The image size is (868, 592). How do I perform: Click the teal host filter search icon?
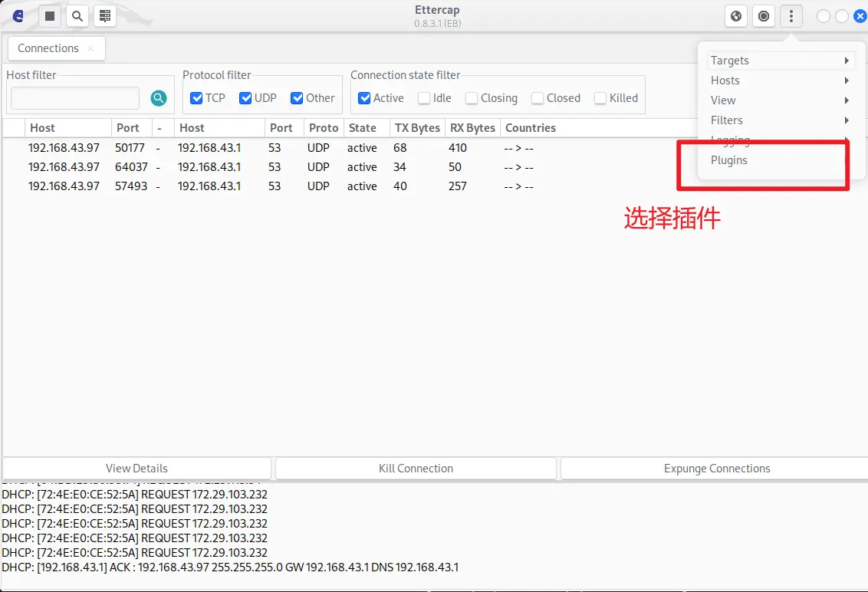159,98
